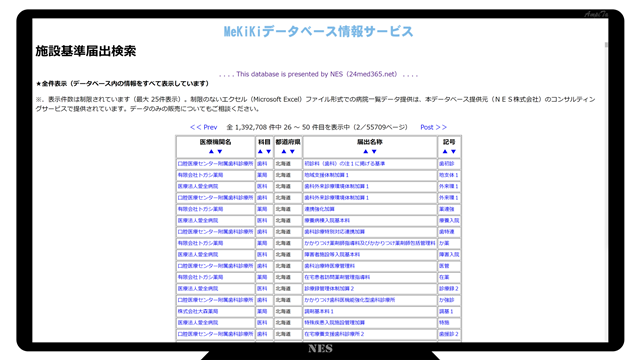Open 在宅療養支援歯科診療所2 notification link
The image size is (640, 360).
[x=334, y=334]
